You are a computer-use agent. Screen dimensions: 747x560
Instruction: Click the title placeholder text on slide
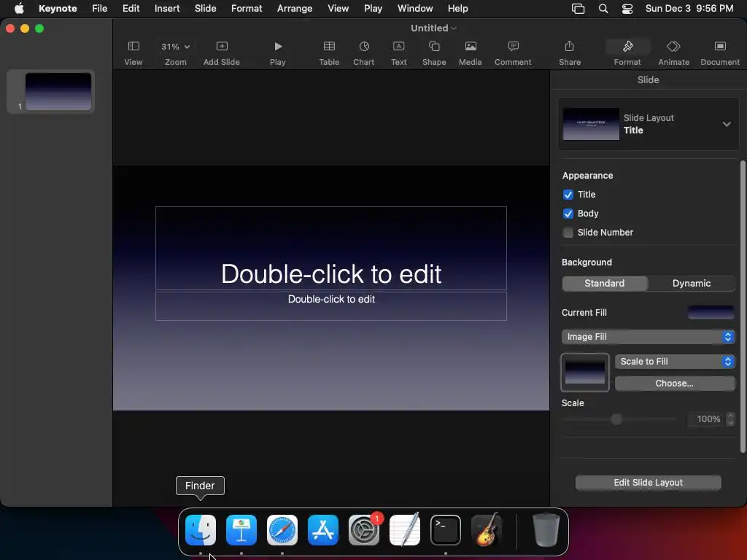click(x=331, y=274)
